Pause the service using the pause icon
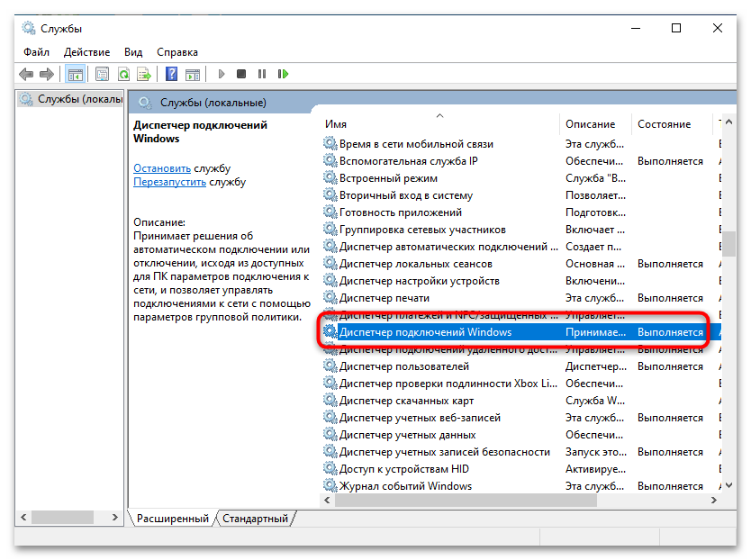Image resolution: width=751 pixels, height=560 pixels. (x=261, y=74)
